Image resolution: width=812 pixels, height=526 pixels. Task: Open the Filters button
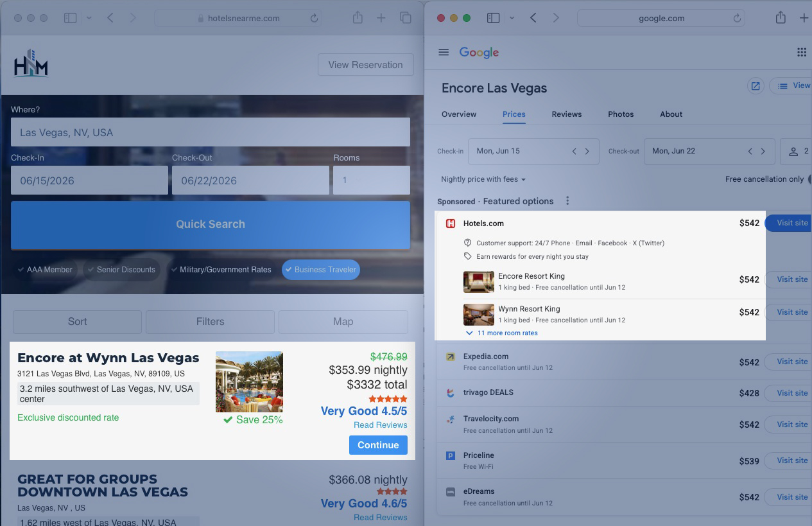(210, 322)
